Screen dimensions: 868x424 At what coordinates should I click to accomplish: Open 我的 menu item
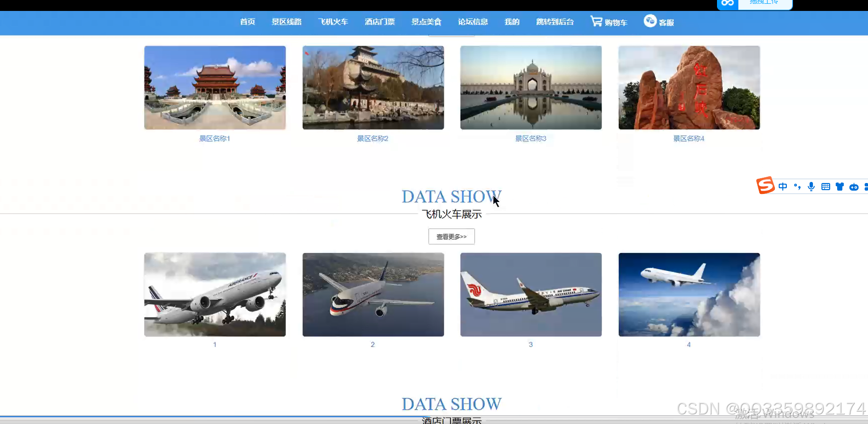point(512,22)
